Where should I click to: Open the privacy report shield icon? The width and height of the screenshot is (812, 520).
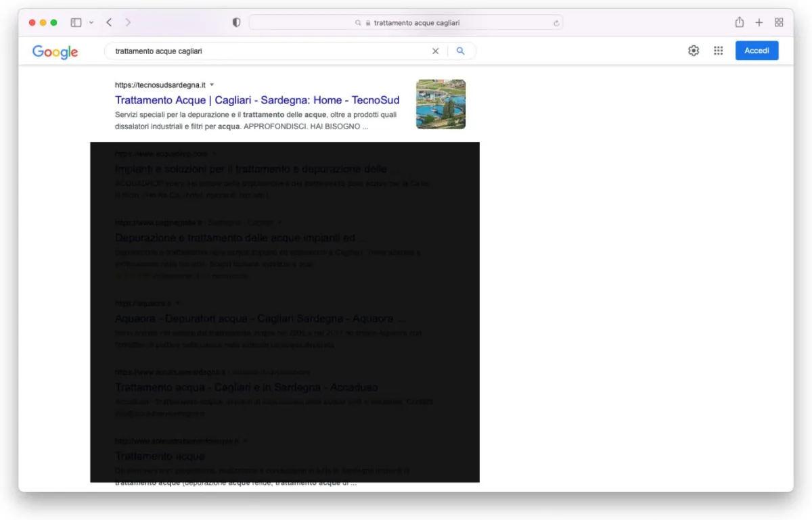click(236, 22)
